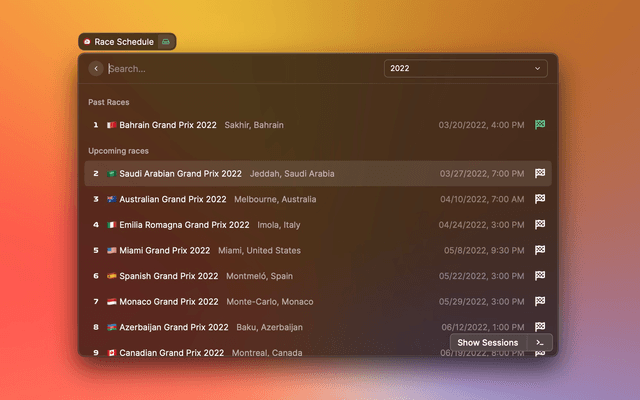Click the race flag icon for Australian Grand Prix
Screen dimensions: 640x400
[x=540, y=199]
